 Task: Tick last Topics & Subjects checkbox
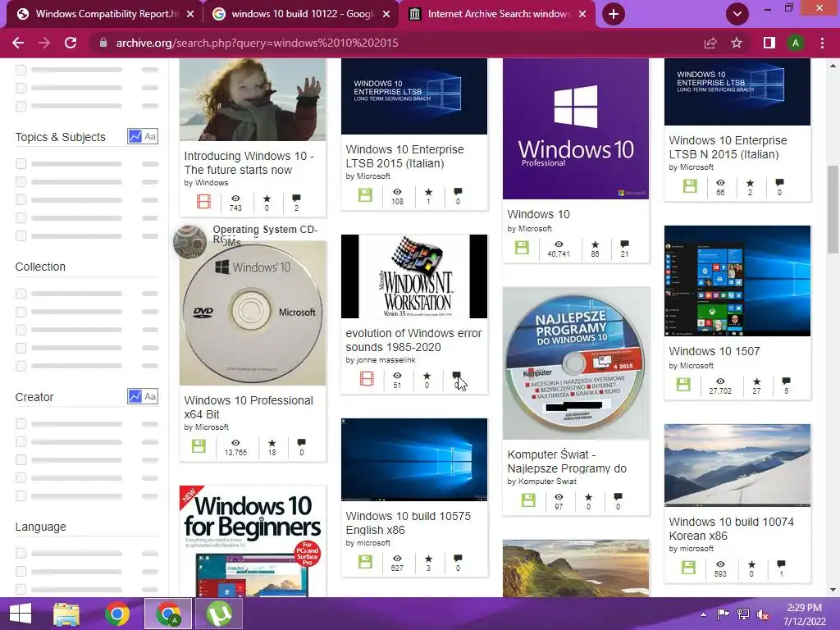[21, 235]
